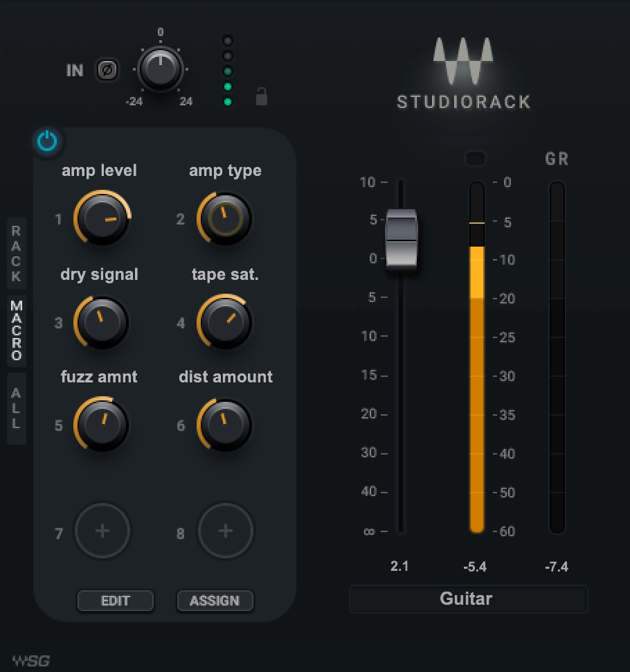The image size is (630, 672).
Task: Click the input gain knob
Action: point(161,69)
